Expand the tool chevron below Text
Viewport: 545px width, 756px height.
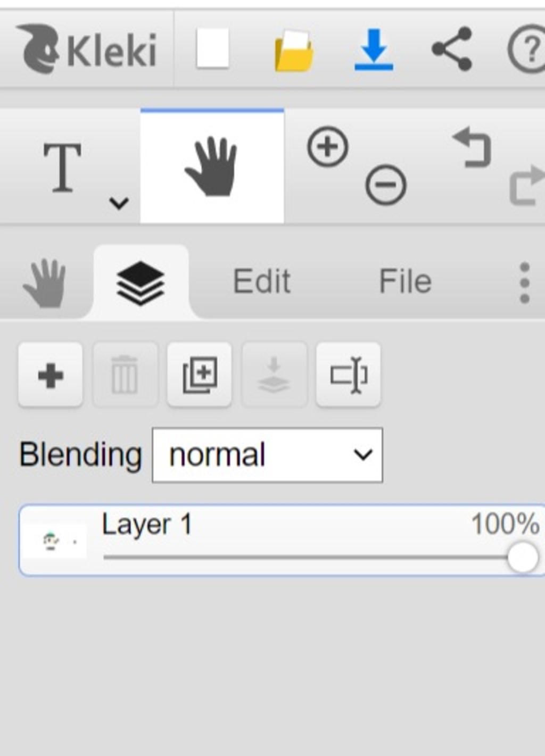(x=119, y=203)
